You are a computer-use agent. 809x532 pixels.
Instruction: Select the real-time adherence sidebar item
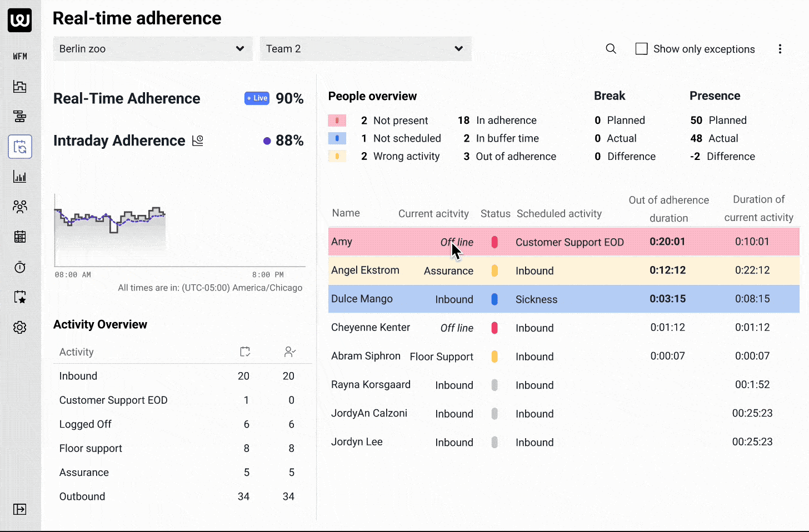click(20, 147)
